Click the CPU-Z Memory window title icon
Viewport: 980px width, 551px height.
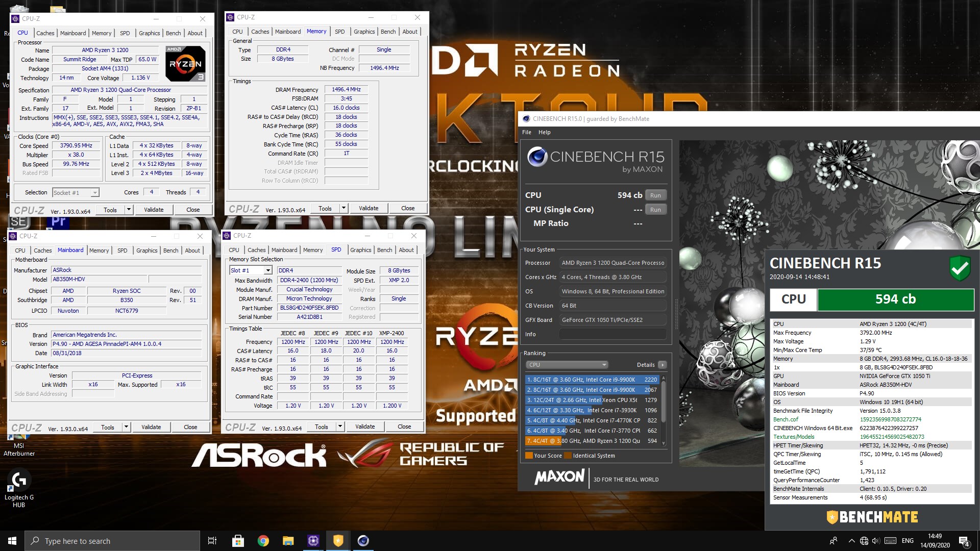[x=230, y=17]
